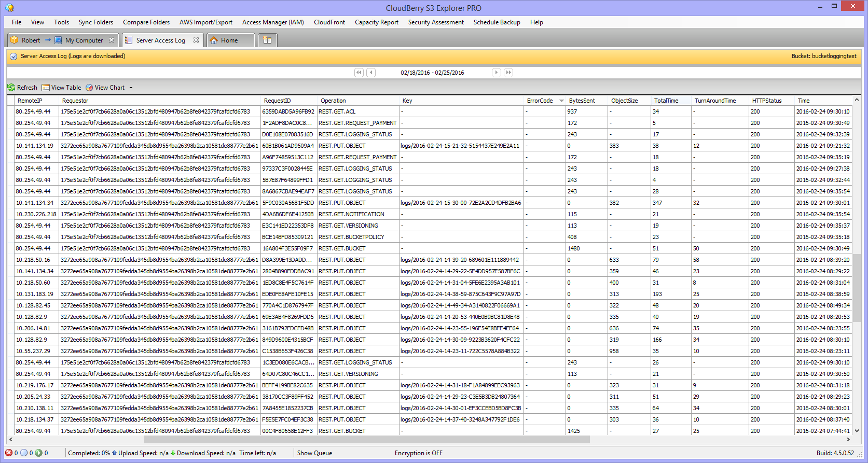Click the horizontal scrollbar thumb
Image resolution: width=868 pixels, height=463 pixels.
coord(367,439)
